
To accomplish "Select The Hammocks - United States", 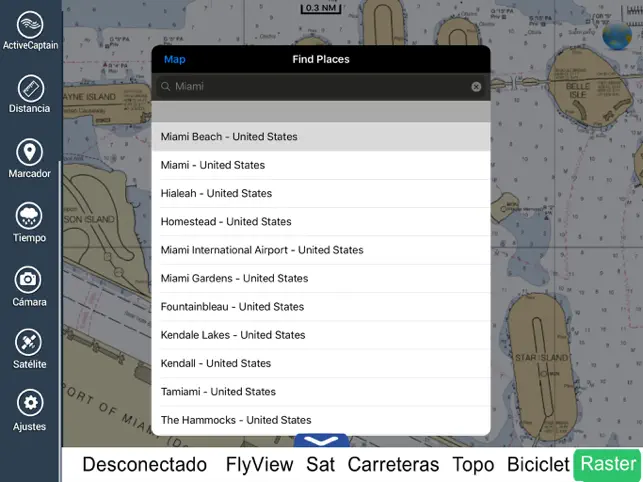I will [x=321, y=420].
